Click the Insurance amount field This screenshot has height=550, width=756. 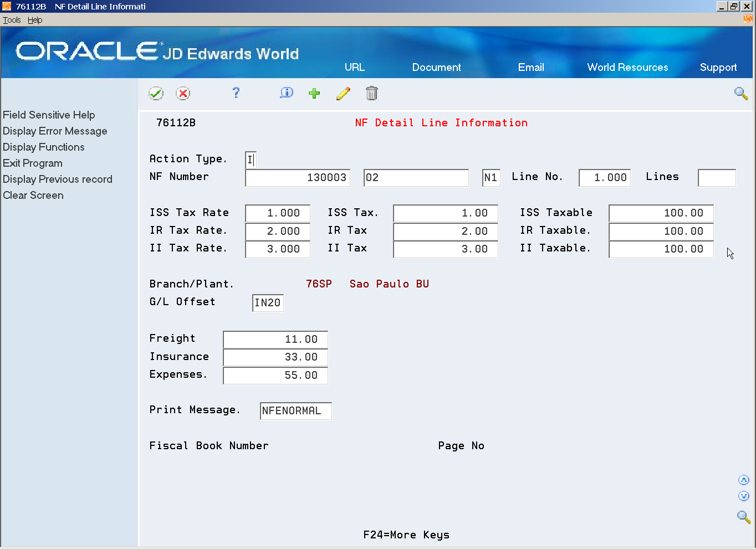click(x=275, y=357)
